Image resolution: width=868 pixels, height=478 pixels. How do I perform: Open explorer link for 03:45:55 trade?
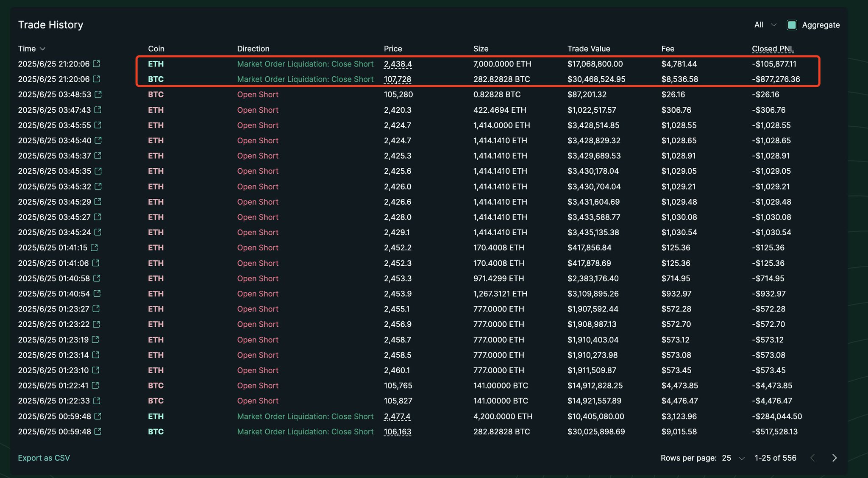[x=98, y=125]
